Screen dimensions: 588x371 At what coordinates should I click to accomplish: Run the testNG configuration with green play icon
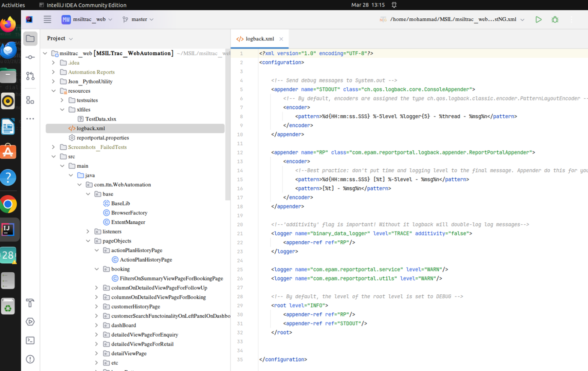tap(539, 19)
